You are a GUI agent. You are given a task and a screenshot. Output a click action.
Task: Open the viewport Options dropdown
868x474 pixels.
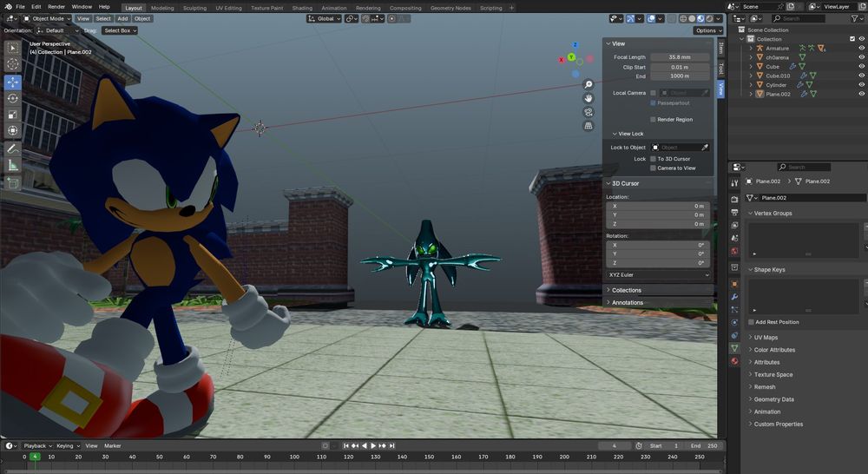(x=708, y=30)
